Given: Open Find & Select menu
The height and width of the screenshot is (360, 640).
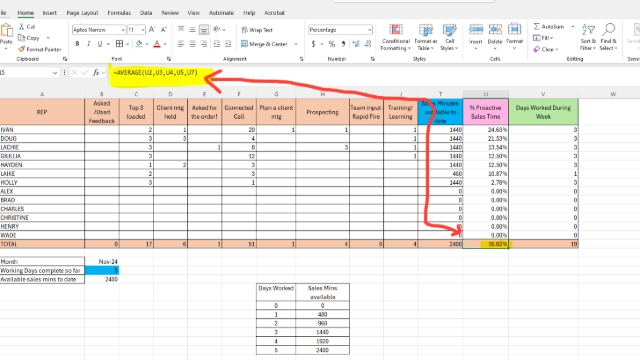Looking at the screenshot, I should [608, 37].
